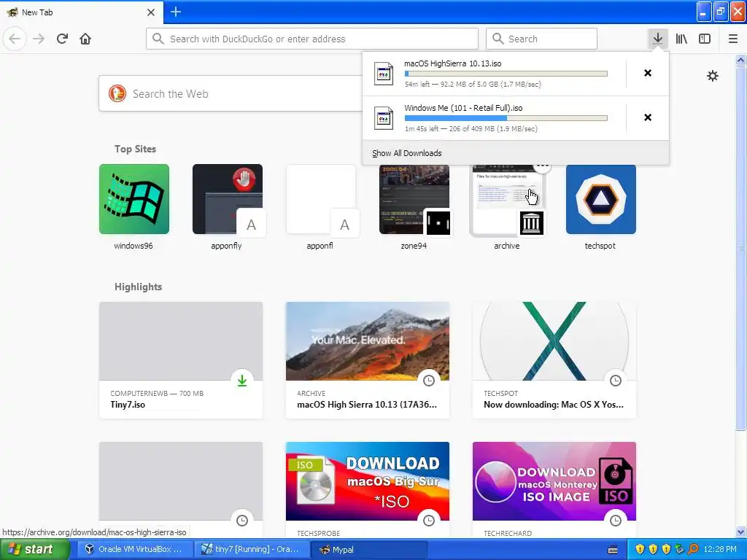Open the macOS Monterey ISO image highlight
This screenshot has height=560, width=747.
[554, 489]
